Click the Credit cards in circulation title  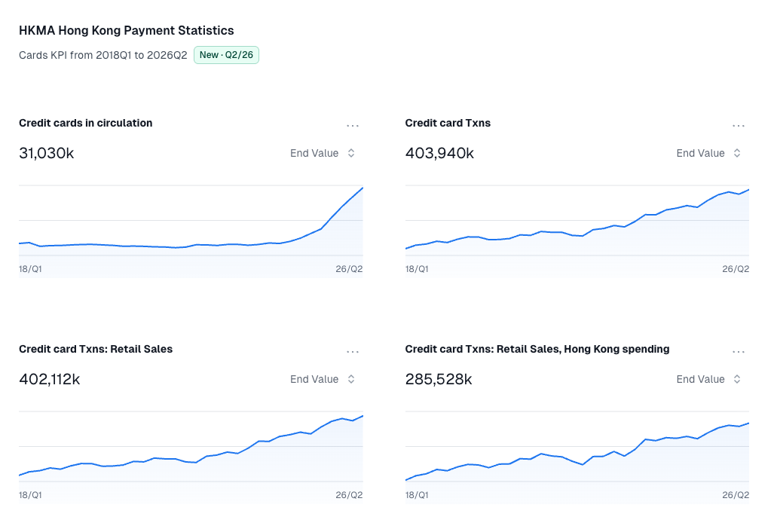coord(85,123)
